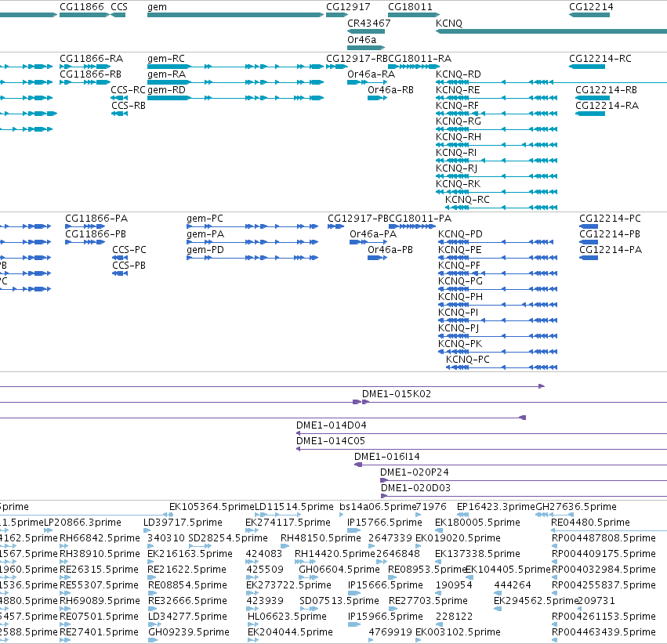Select EST SD28254.5prime

[228, 538]
